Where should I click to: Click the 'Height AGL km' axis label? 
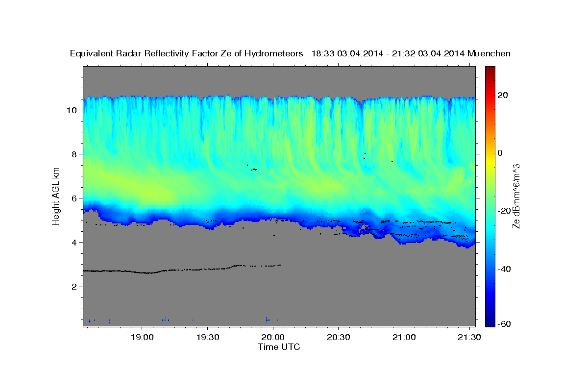56,196
